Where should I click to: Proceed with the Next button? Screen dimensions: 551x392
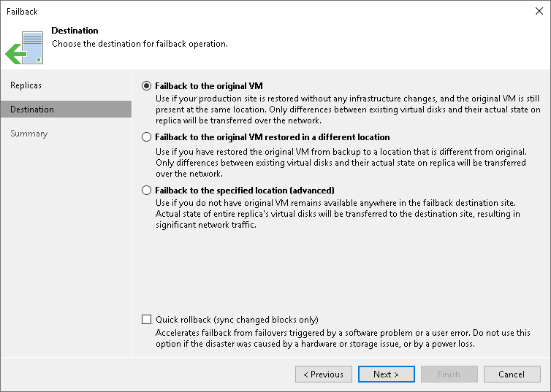(x=386, y=374)
